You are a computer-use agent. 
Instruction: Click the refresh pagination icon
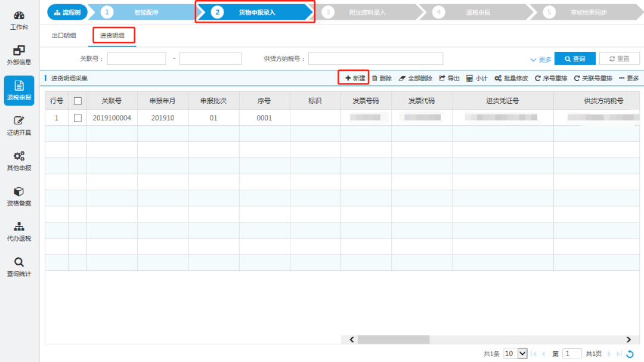630,354
